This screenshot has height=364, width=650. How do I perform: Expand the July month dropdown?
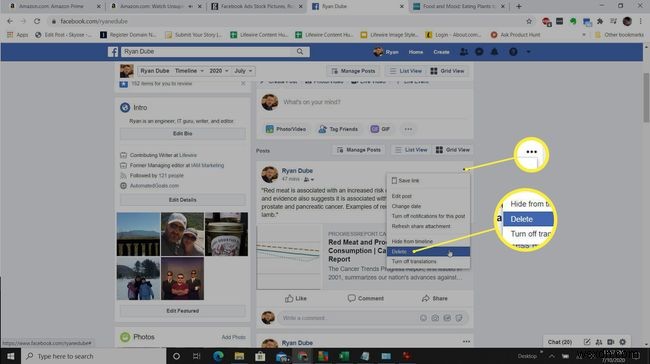click(x=243, y=71)
